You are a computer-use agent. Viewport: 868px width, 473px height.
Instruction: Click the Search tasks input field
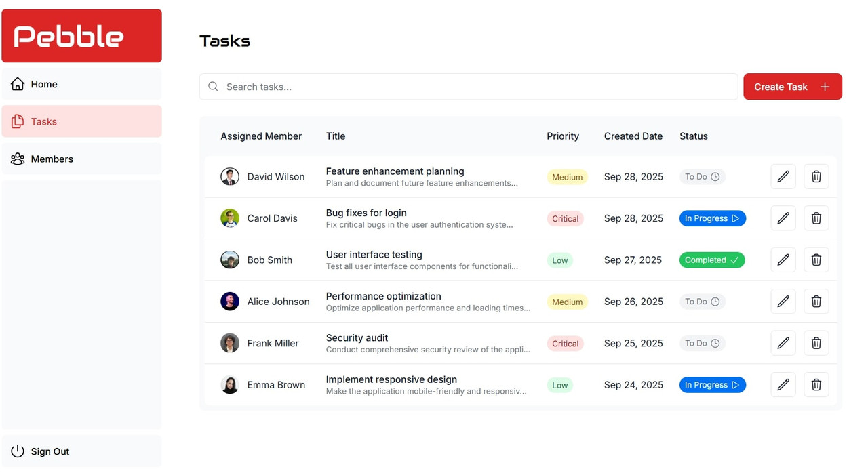click(475, 87)
